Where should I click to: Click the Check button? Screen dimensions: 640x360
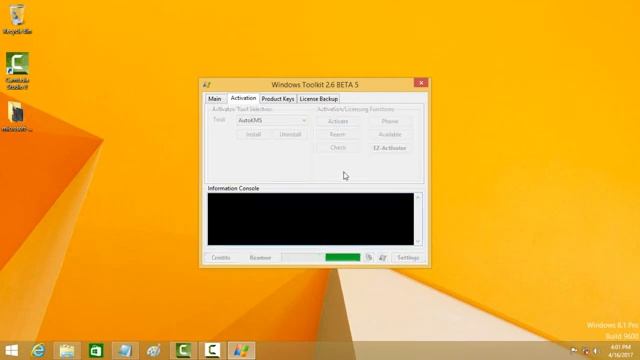tap(338, 148)
